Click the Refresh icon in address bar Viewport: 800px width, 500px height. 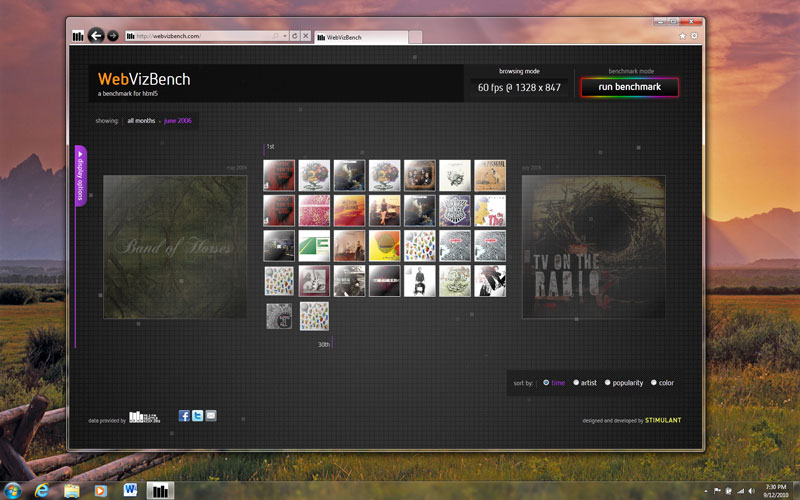294,36
